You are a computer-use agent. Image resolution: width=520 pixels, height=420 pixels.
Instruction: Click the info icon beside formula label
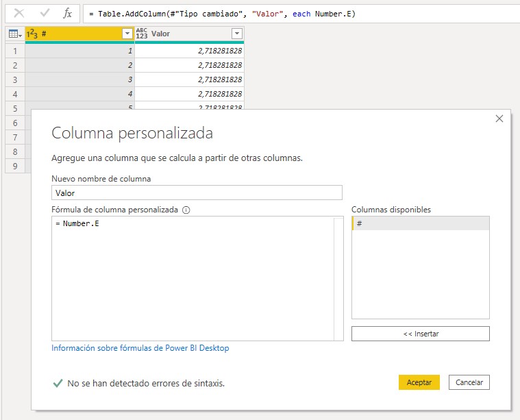tap(186, 210)
